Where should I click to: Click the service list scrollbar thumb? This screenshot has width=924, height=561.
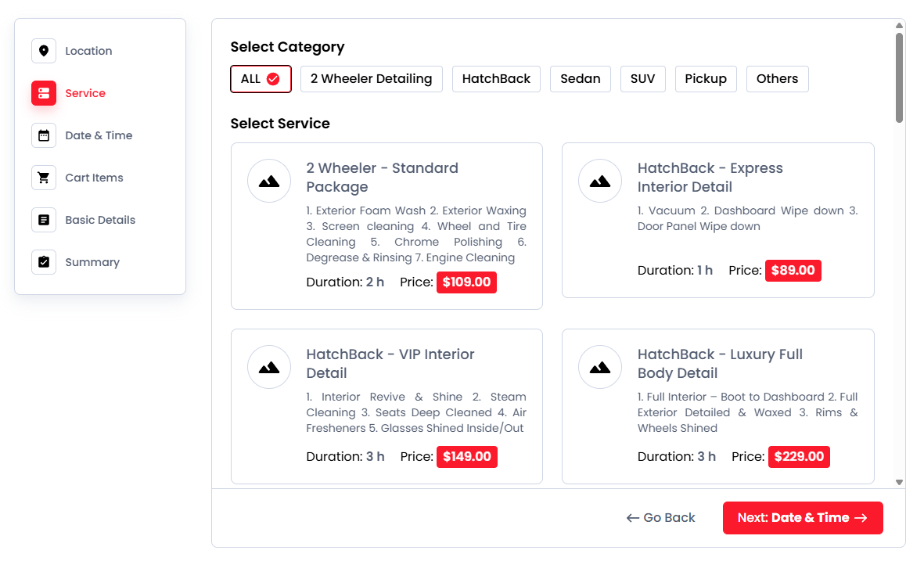899,78
